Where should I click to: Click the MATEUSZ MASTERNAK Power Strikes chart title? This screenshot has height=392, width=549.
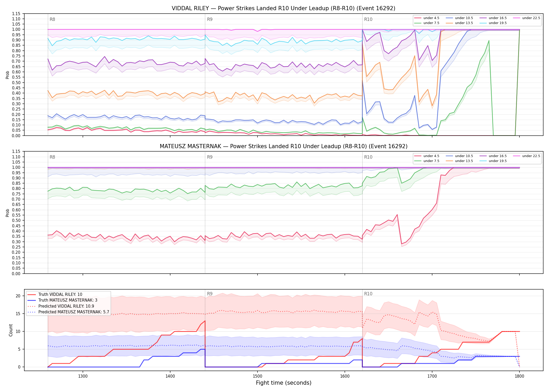(x=283, y=146)
